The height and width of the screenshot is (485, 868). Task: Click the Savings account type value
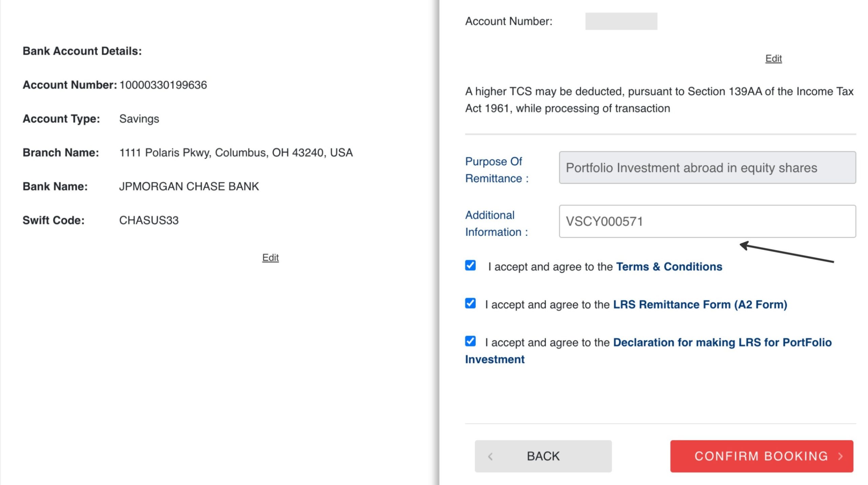coord(139,119)
